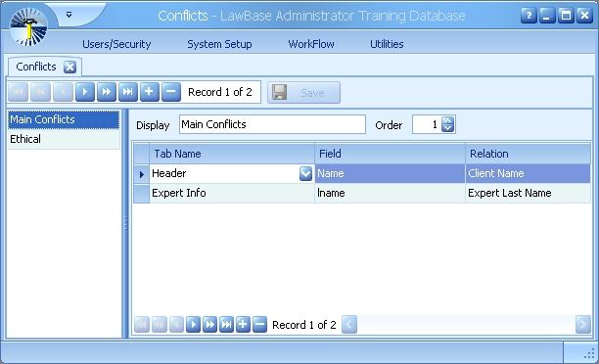Open the quick access dropdown arrow
This screenshot has height=364, width=599.
69,15
